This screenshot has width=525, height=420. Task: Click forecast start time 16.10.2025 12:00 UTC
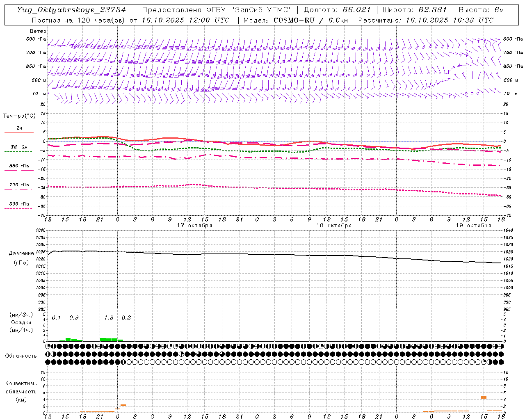186,20
